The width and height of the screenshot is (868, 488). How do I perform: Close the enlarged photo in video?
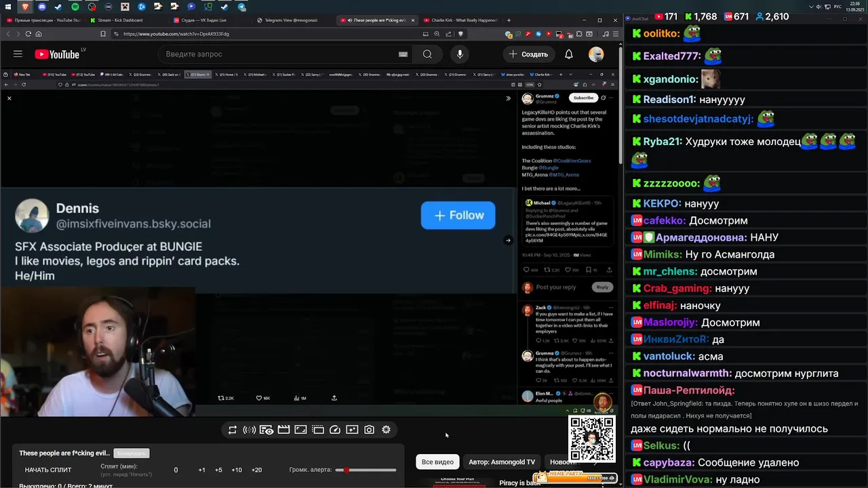9,98
